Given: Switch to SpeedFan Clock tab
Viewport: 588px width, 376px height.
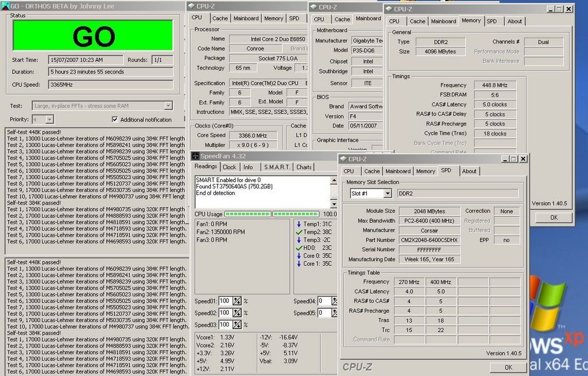Looking at the screenshot, I should point(229,167).
